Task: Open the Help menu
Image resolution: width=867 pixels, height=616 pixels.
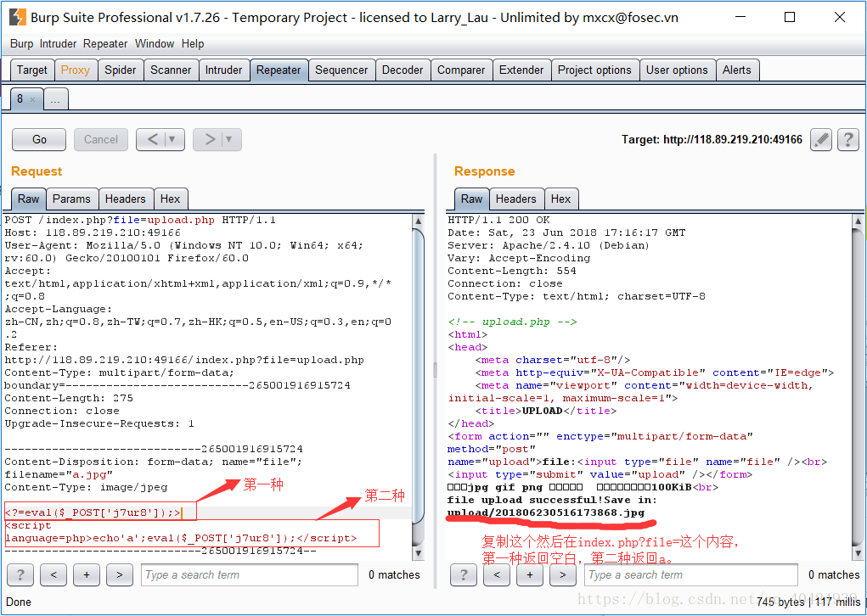Action: coord(193,43)
